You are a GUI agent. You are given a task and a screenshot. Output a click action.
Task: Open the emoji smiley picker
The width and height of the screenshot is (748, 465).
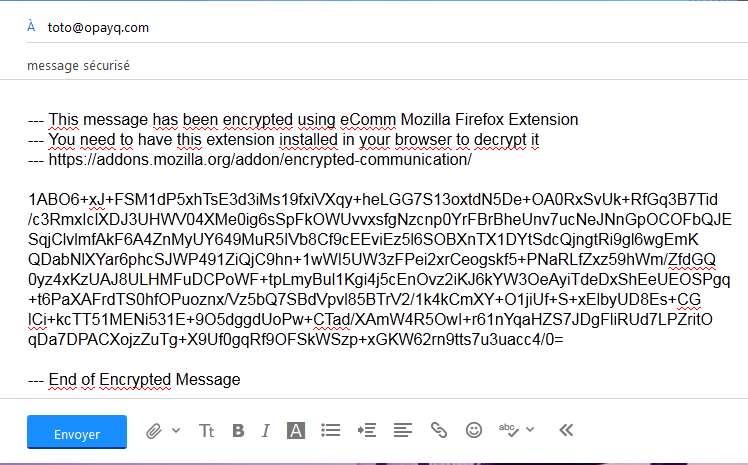pos(474,430)
